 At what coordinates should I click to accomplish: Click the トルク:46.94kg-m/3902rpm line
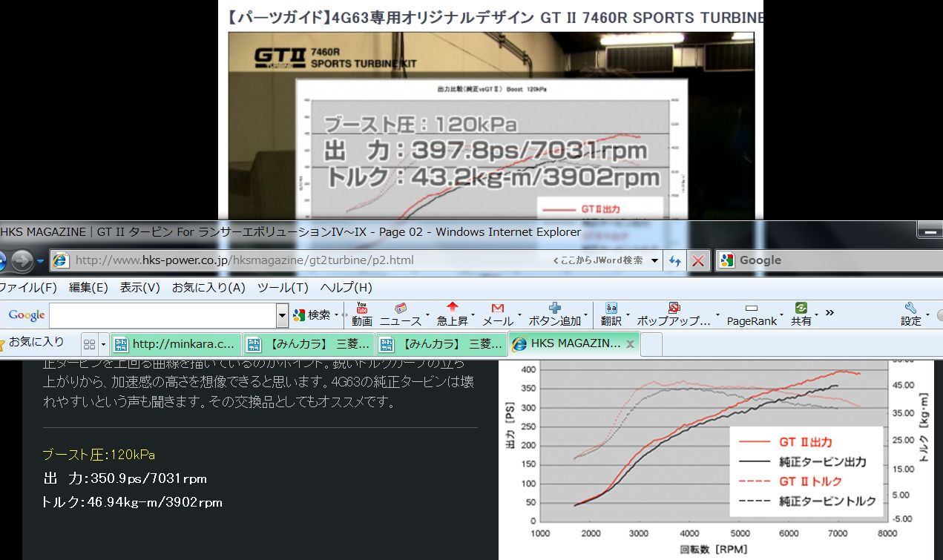point(132,502)
